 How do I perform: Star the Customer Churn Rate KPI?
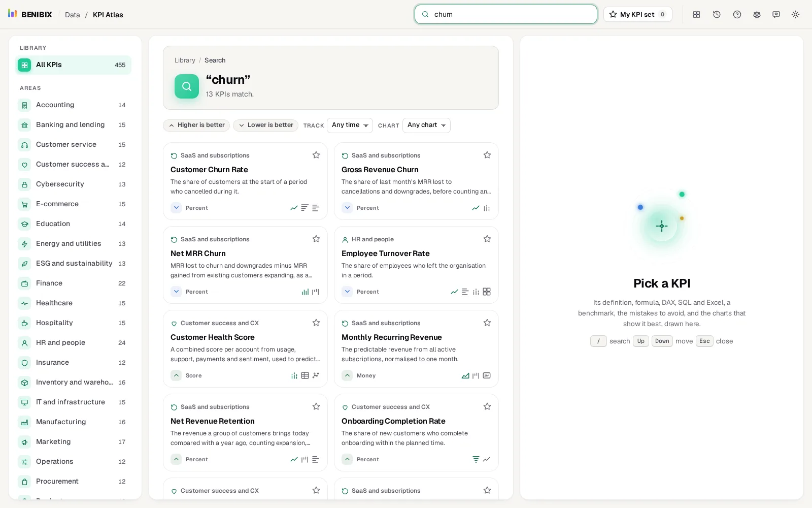(316, 155)
